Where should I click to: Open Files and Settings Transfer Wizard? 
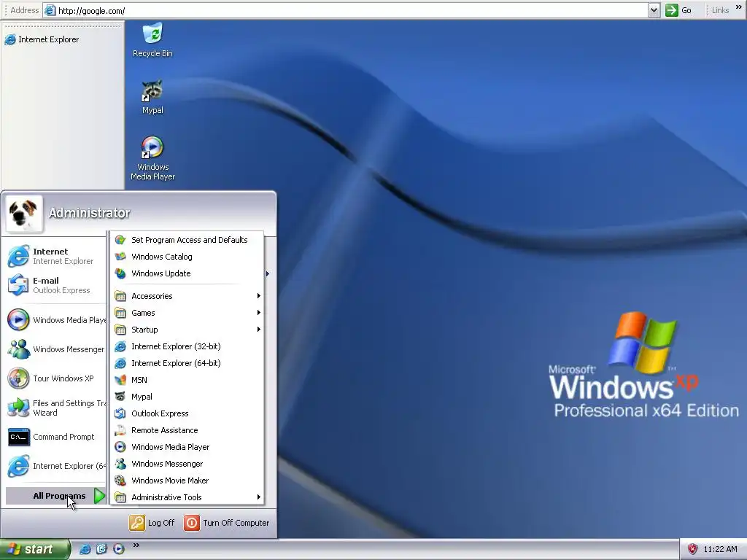(56, 408)
